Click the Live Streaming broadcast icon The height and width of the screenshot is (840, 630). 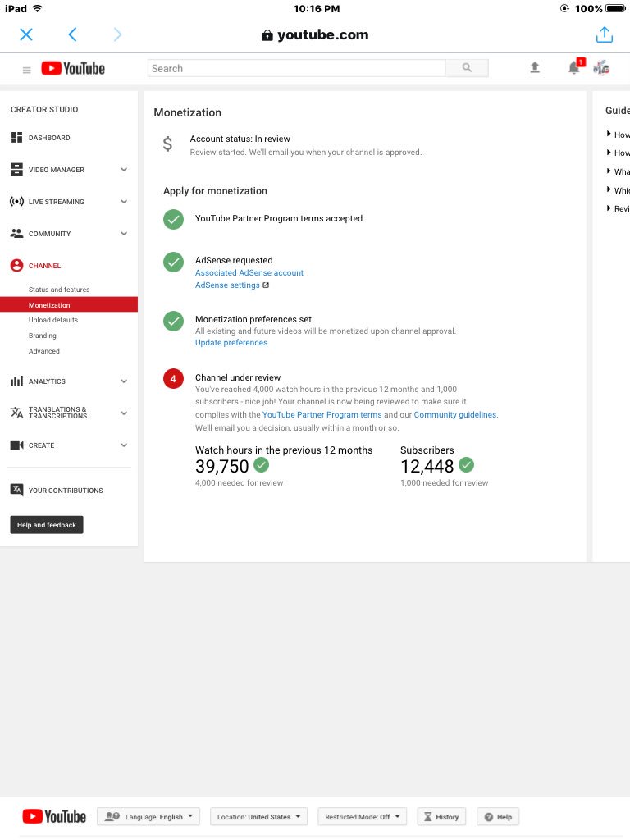16,202
